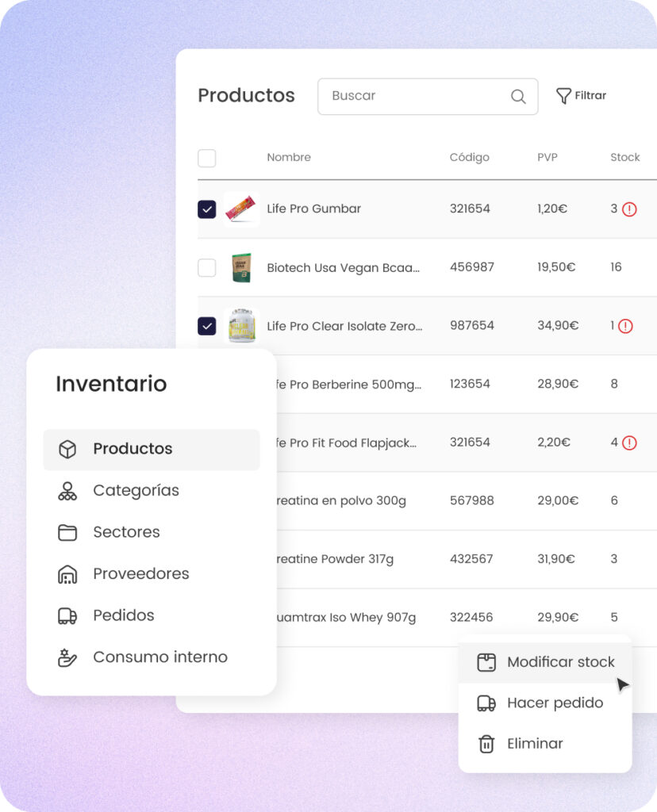Screen dimensions: 657x812
Task: Open the Pro Berberine 500mg product row
Action: (x=467, y=385)
